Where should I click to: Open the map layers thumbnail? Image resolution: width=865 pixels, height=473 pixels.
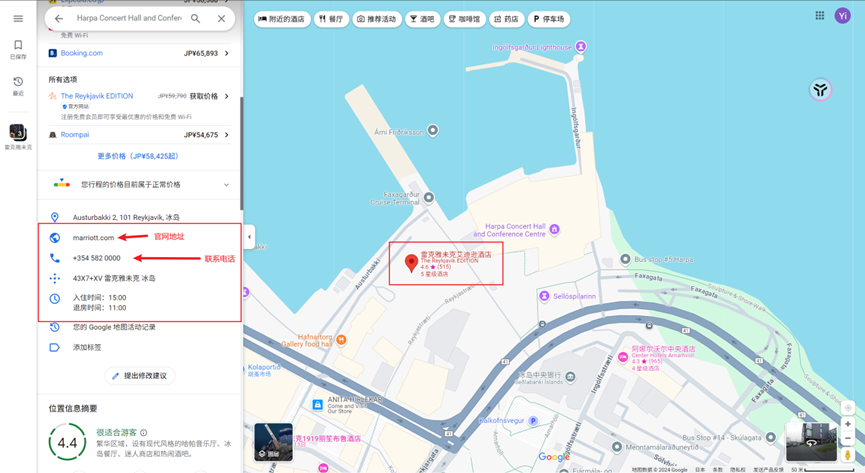pyautogui.click(x=274, y=442)
